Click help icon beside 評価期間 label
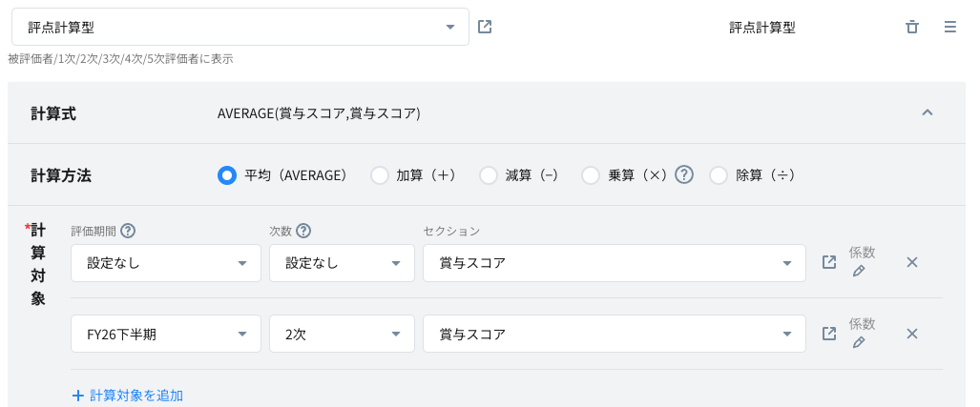This screenshot has height=407, width=980. pyautogui.click(x=128, y=231)
